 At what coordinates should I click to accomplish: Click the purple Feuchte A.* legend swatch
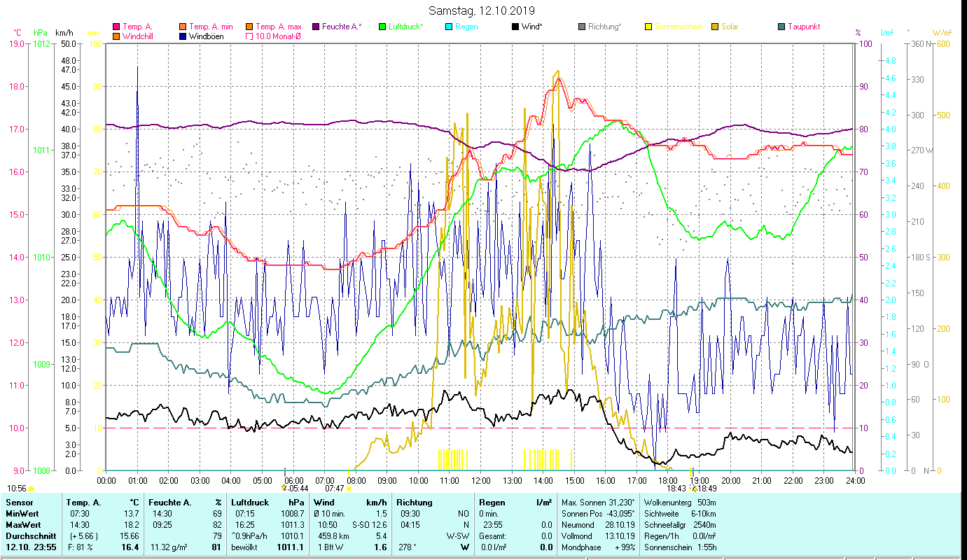316,27
